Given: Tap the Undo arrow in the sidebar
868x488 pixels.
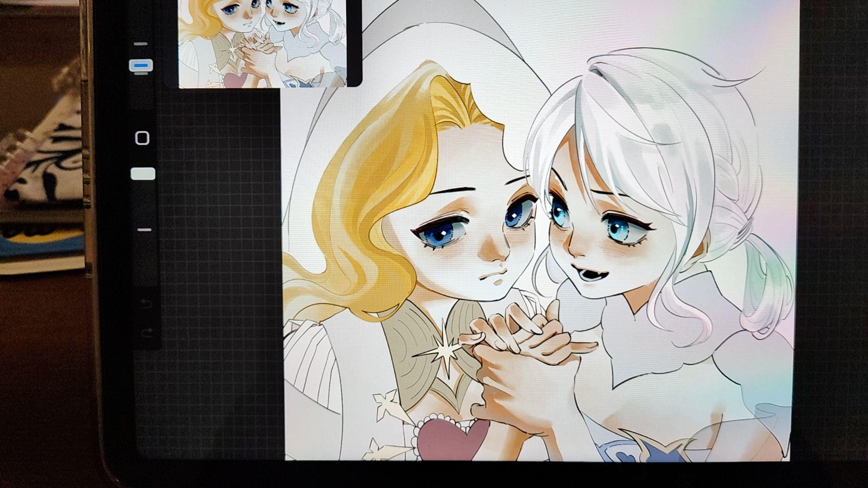Looking at the screenshot, I should coord(147,302).
